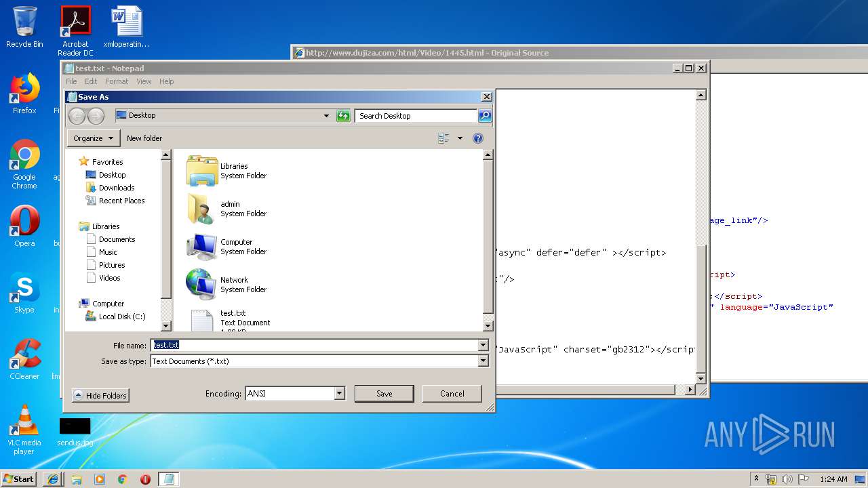The image size is (868, 488).
Task: Expand the Desktop address bar dropdown
Action: 326,116
